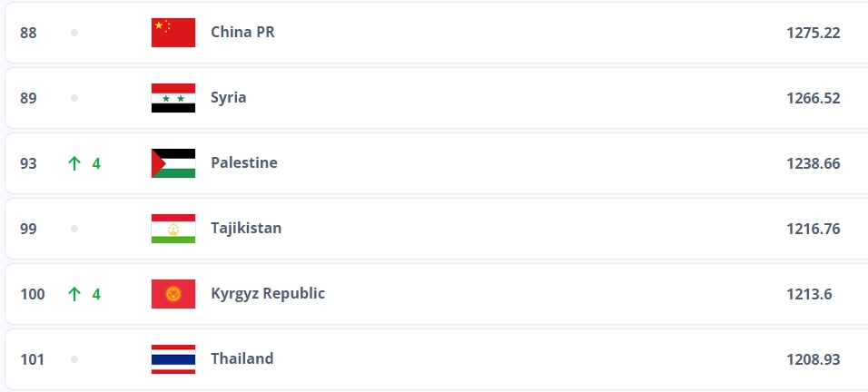This screenshot has width=868, height=392.
Task: Select the Tajikistan team name
Action: [246, 229]
